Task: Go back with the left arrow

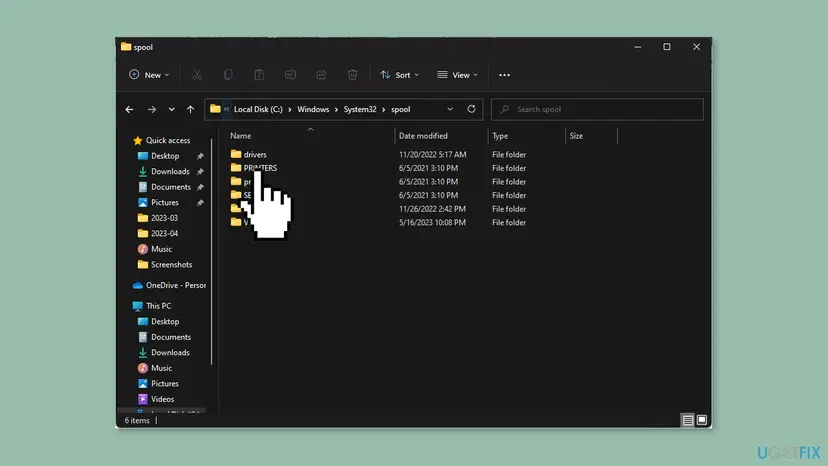Action: pos(129,109)
